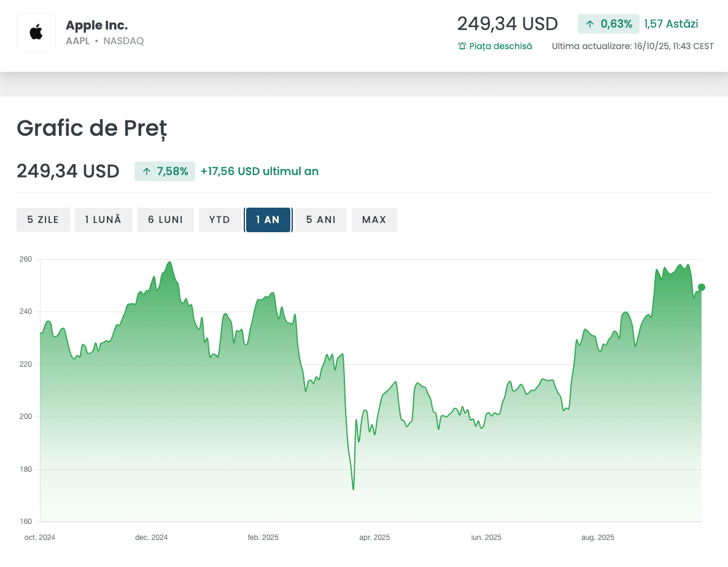Switch chart to 5 ANI range

pyautogui.click(x=321, y=220)
